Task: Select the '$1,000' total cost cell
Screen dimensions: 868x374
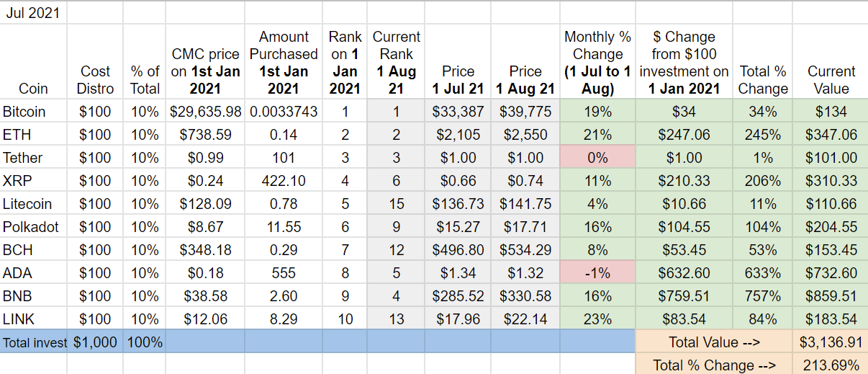Action: 96,342
